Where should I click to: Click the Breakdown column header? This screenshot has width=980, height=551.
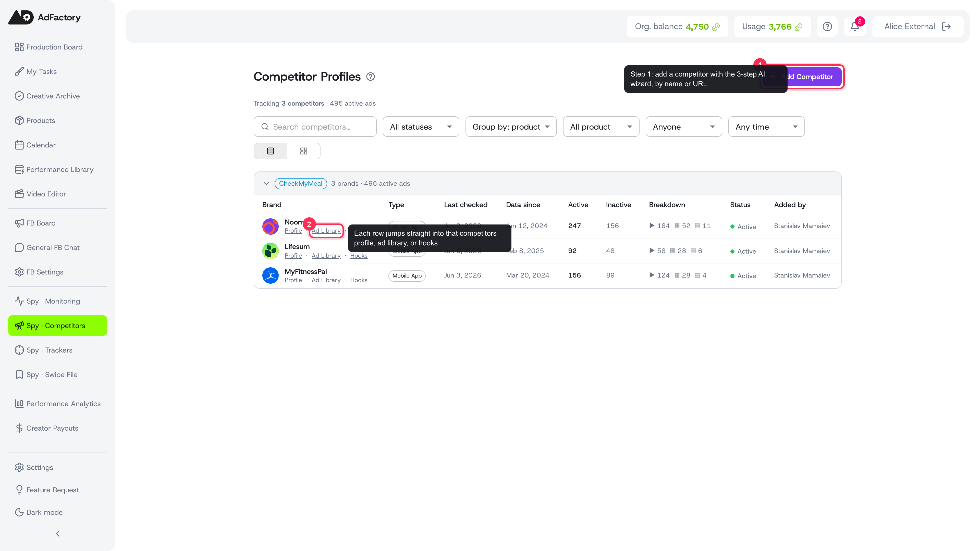[667, 205]
